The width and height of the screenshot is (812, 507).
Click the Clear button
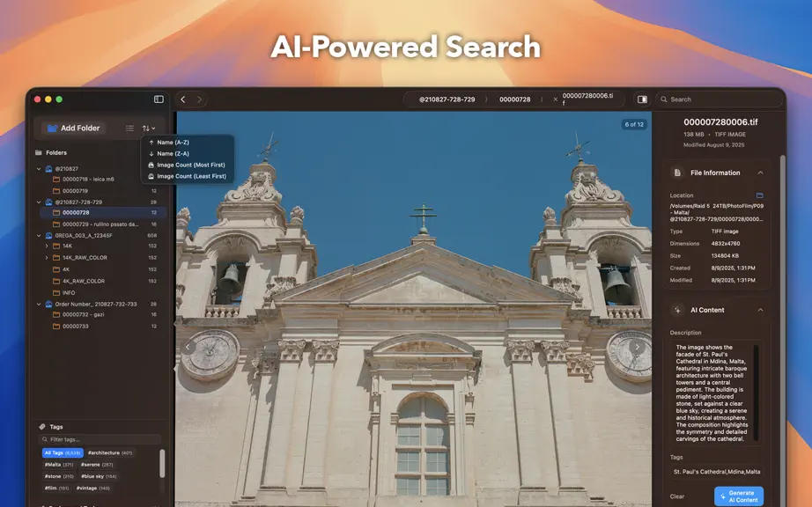677,496
